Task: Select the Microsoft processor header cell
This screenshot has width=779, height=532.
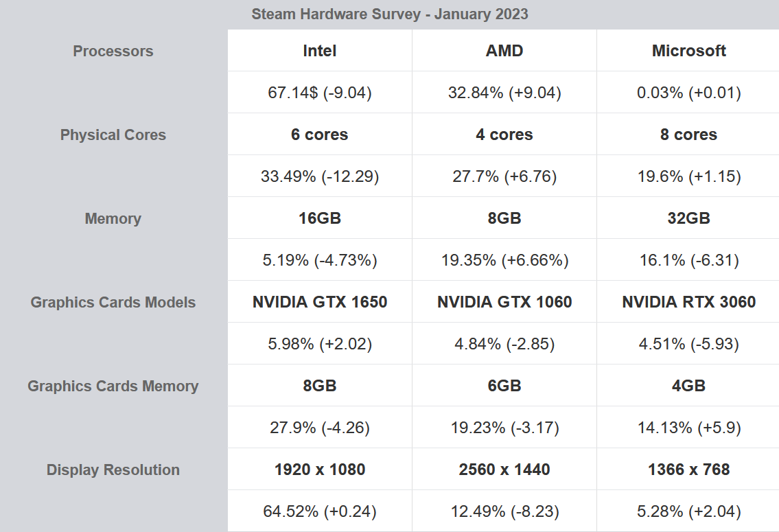Action: (688, 51)
